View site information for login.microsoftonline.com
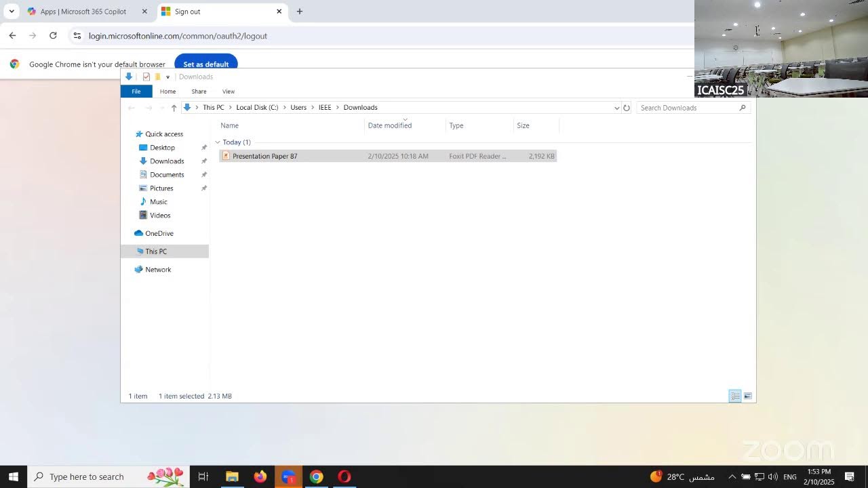Viewport: 868px width, 488px height. click(77, 36)
